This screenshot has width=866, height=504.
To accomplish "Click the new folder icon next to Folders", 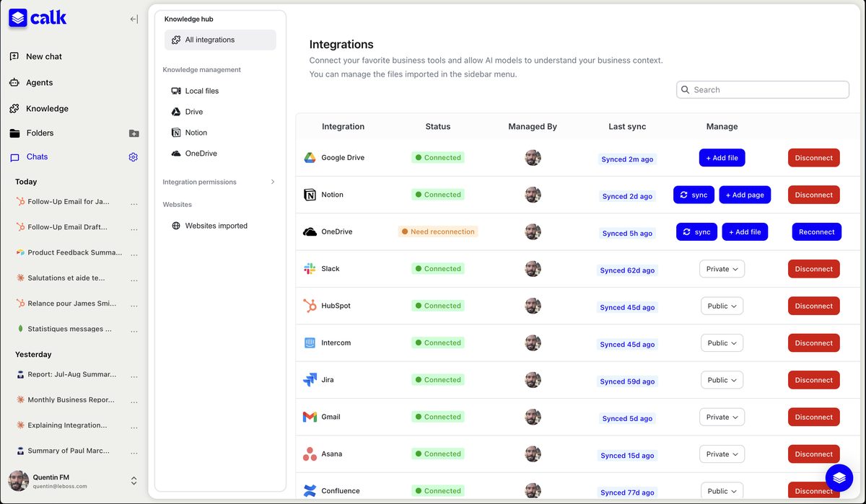I will pyautogui.click(x=134, y=133).
